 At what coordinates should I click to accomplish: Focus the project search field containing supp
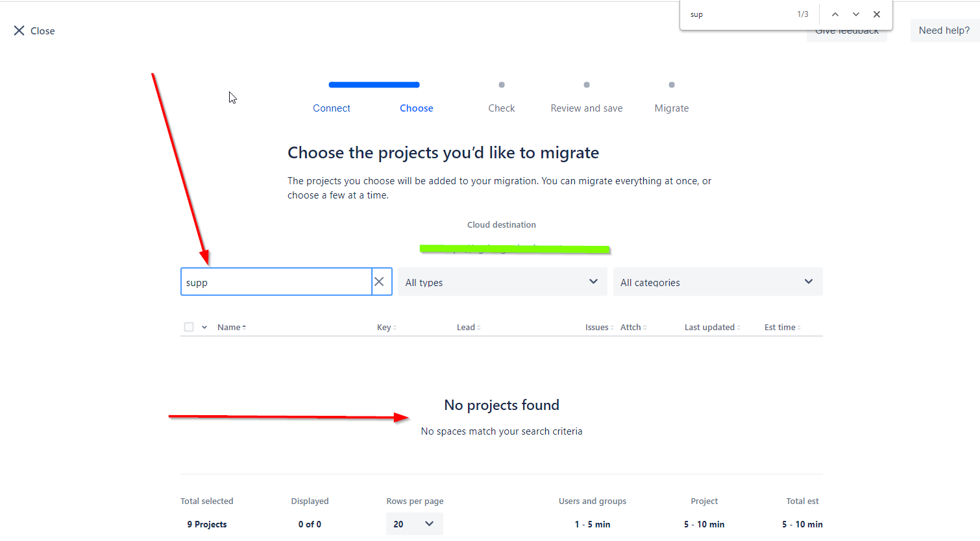tap(276, 282)
